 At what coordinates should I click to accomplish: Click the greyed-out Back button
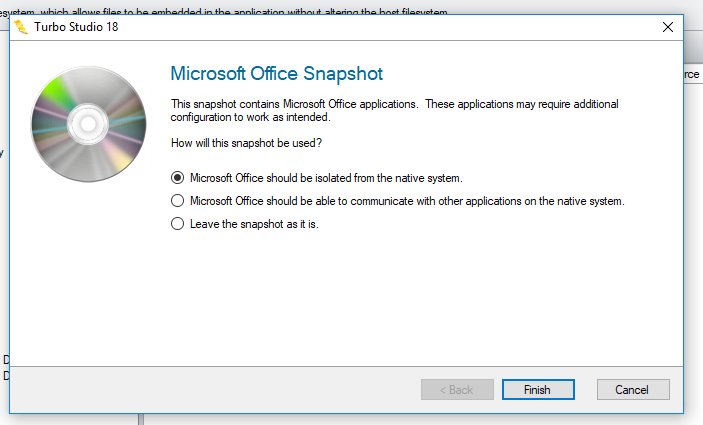[x=457, y=390]
